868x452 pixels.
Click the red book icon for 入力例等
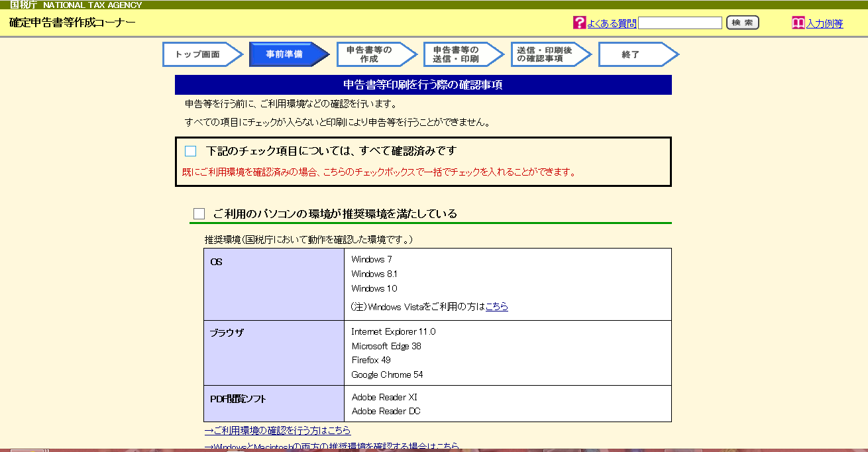coord(798,23)
